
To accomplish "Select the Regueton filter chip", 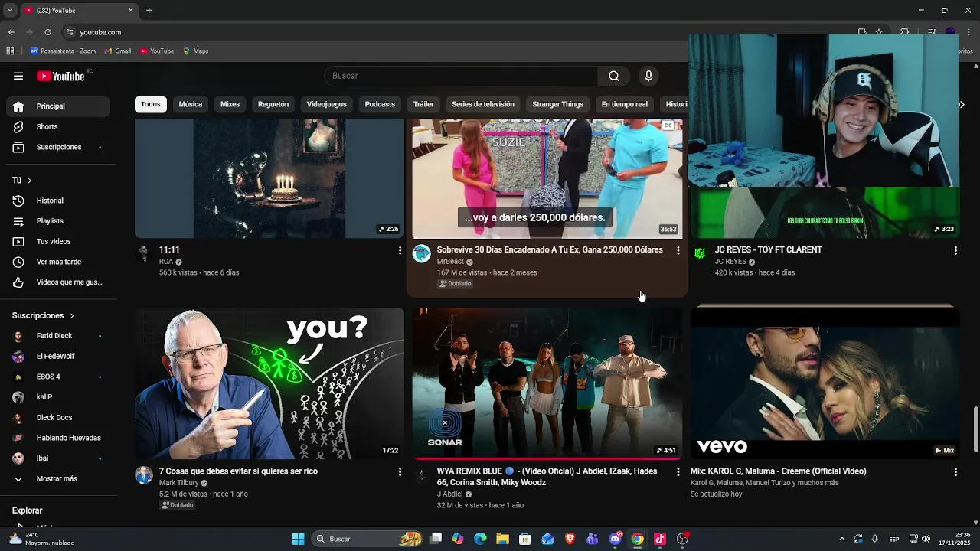I will coord(273,104).
